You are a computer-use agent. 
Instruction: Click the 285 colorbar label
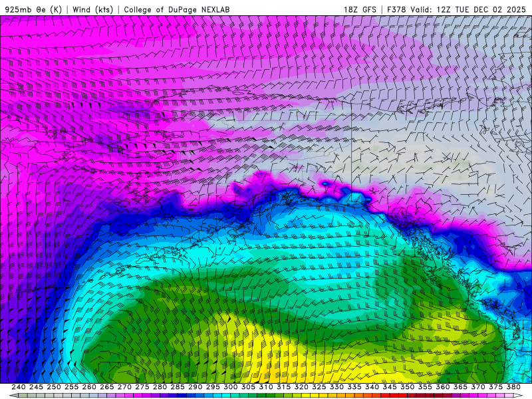pyautogui.click(x=178, y=387)
